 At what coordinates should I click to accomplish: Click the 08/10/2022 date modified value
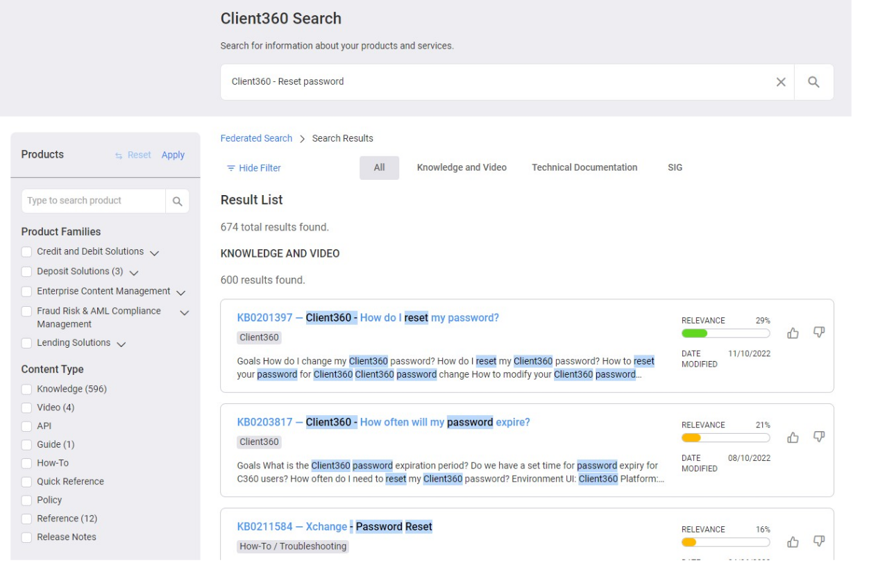pos(749,458)
